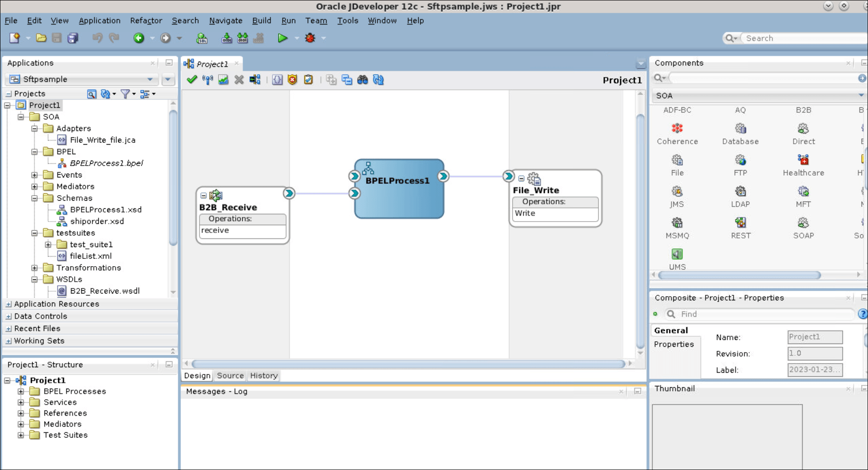868x470 pixels.
Task: Select the LDAP adapter component
Action: click(741, 197)
